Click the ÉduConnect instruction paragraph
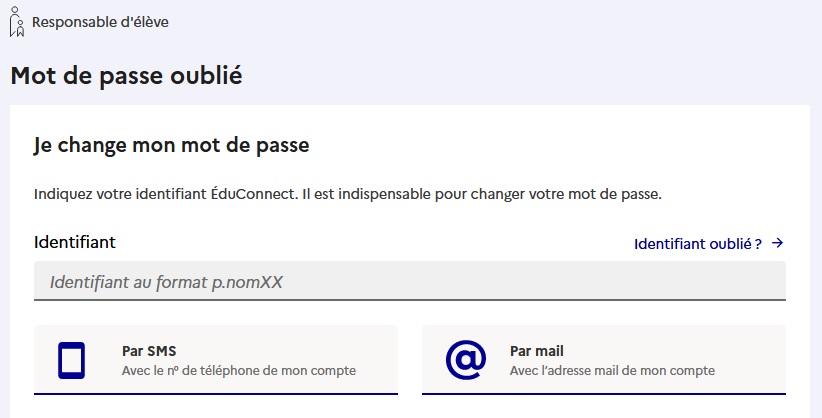 [x=348, y=194]
